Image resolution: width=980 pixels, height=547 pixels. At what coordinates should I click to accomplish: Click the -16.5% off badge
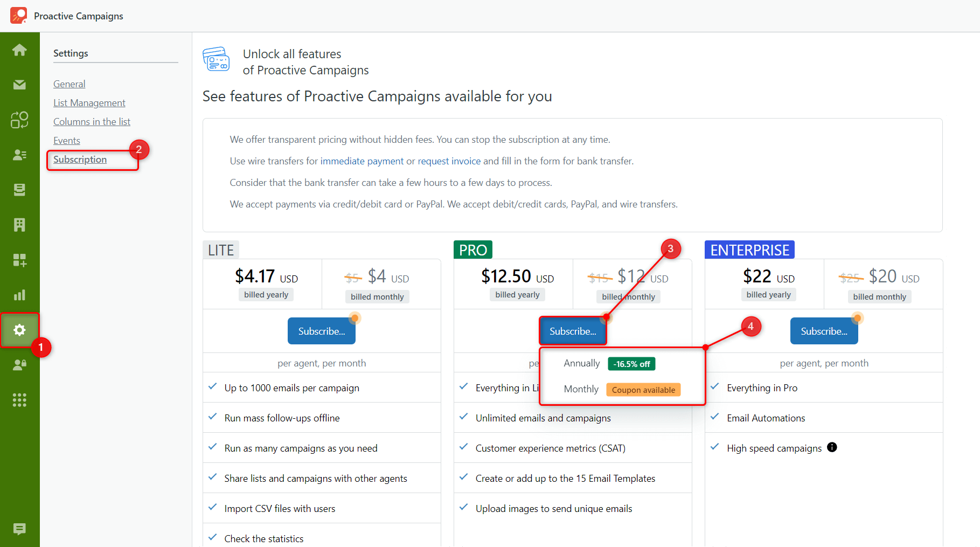(x=631, y=364)
